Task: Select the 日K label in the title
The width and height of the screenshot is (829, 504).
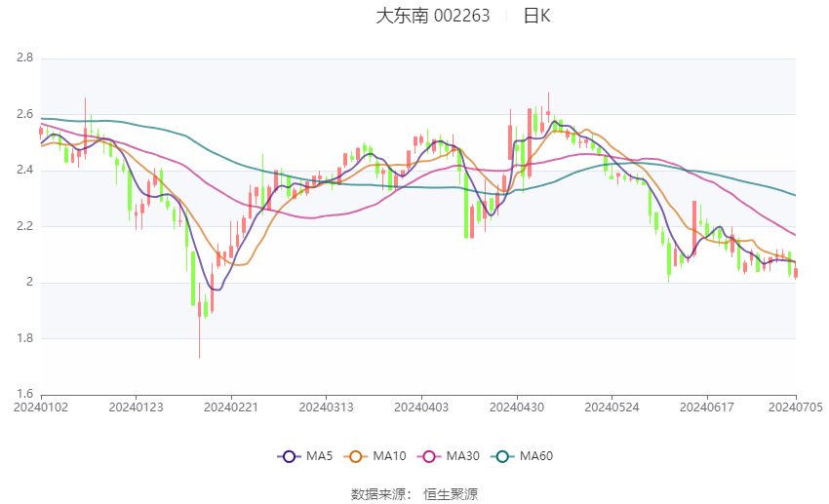Action: pyautogui.click(x=536, y=16)
